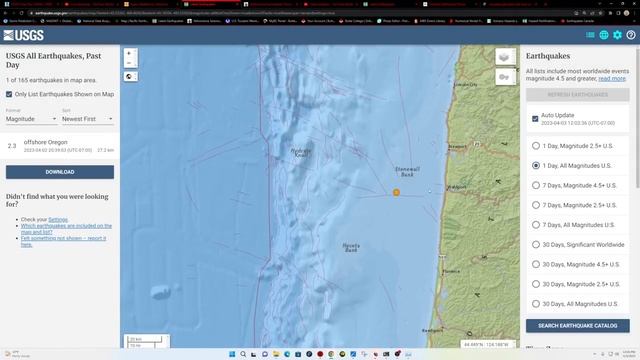Viewport: 640px width, 360px height.
Task: Zoom in on the map with plus button
Action: point(129,53)
